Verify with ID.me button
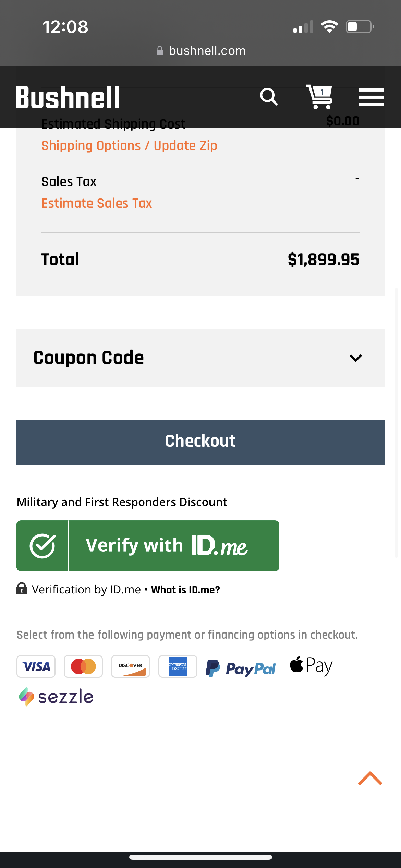This screenshot has height=868, width=401. click(x=148, y=546)
